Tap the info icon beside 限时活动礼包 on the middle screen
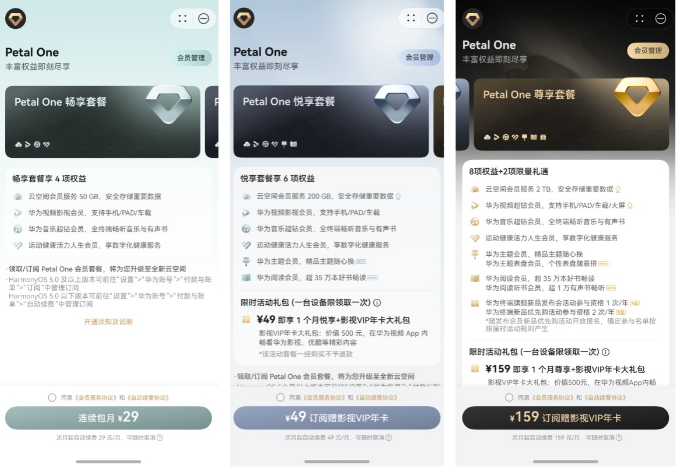The width and height of the screenshot is (676, 472). [377, 303]
